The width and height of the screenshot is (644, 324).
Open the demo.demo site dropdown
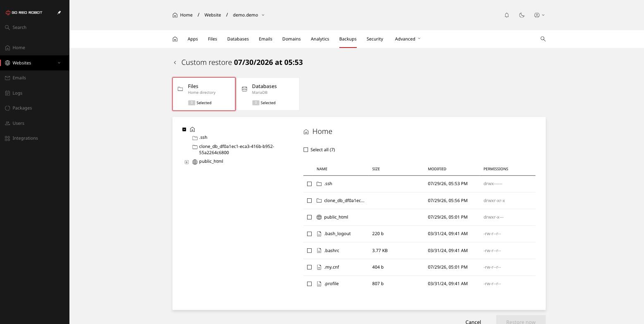(x=248, y=15)
